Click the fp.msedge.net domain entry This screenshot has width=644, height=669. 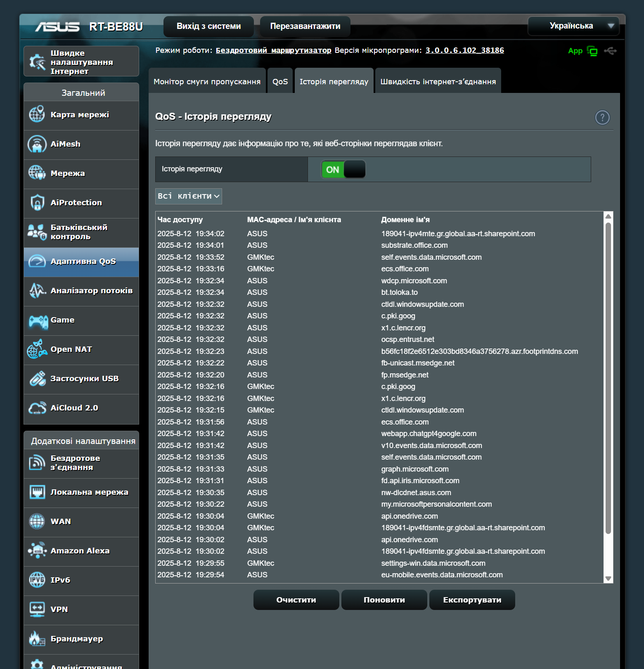405,375
